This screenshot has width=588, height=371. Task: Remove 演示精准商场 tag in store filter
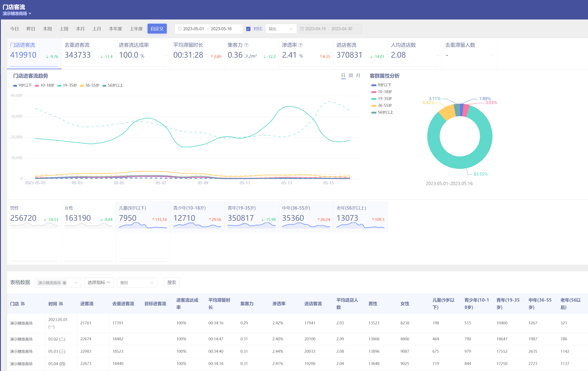point(64,282)
